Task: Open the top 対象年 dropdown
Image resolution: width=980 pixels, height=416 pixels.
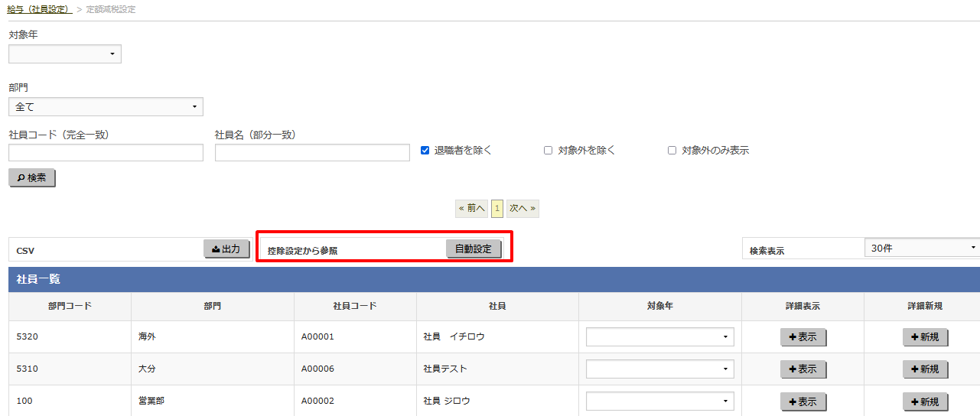Action: coord(65,54)
